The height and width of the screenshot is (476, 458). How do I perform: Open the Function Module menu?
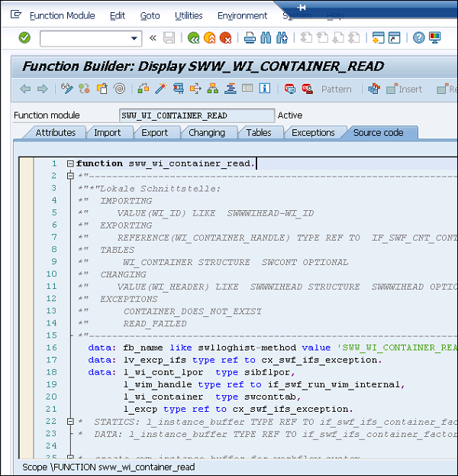click(x=62, y=15)
